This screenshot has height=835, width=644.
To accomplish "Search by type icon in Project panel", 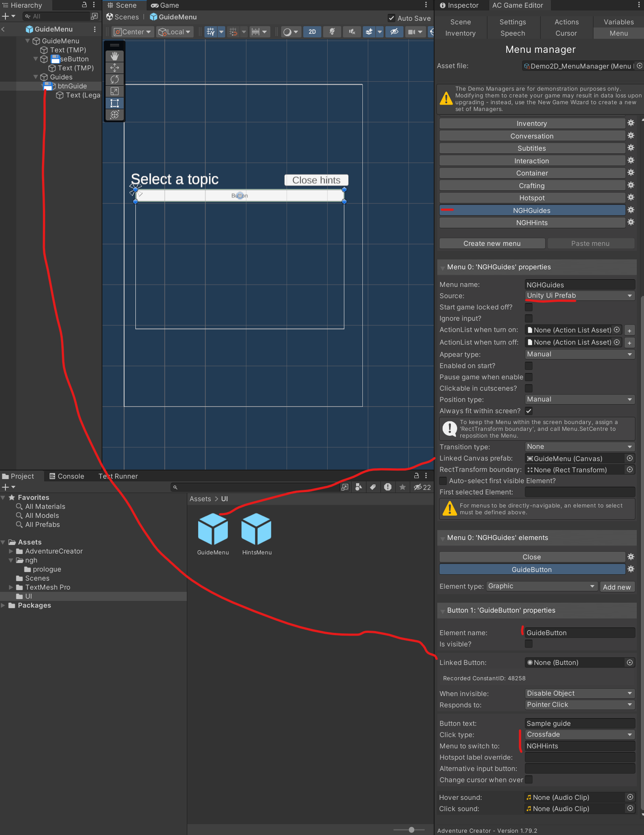I will 358,487.
